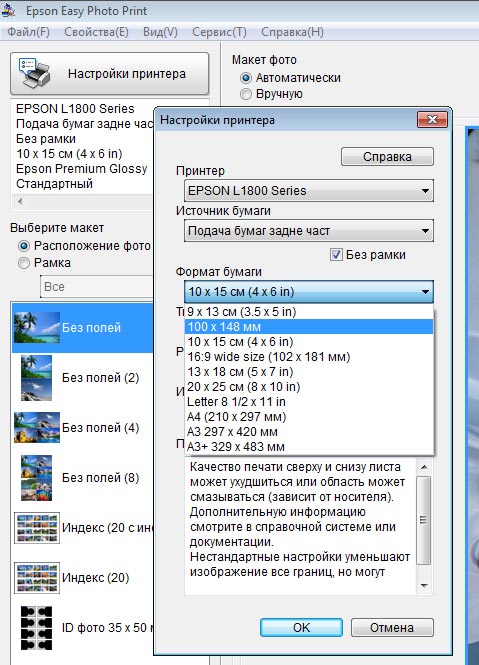This screenshot has height=665, width=479.
Task: Select the Индекс (20 с инф.) layout thumbnail
Action: [x=37, y=528]
